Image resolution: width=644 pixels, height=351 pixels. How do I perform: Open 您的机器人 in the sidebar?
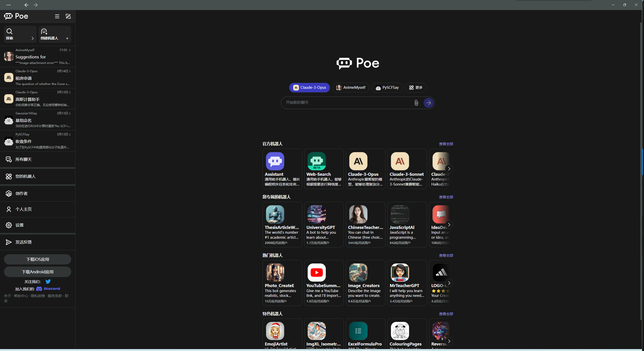38,177
